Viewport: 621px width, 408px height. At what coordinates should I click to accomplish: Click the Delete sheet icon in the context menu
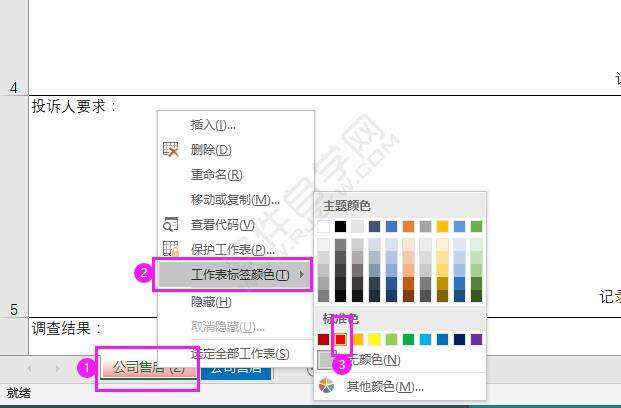coord(171,149)
